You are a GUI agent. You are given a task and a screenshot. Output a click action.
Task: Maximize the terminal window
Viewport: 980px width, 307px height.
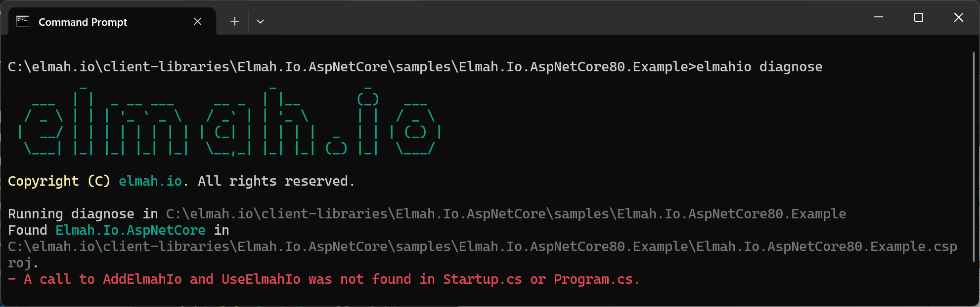click(x=919, y=17)
